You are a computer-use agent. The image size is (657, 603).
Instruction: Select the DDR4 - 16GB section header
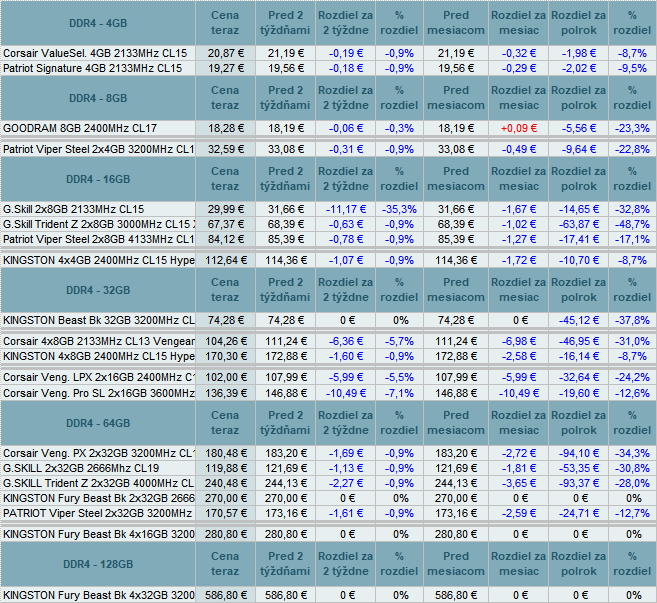click(98, 179)
